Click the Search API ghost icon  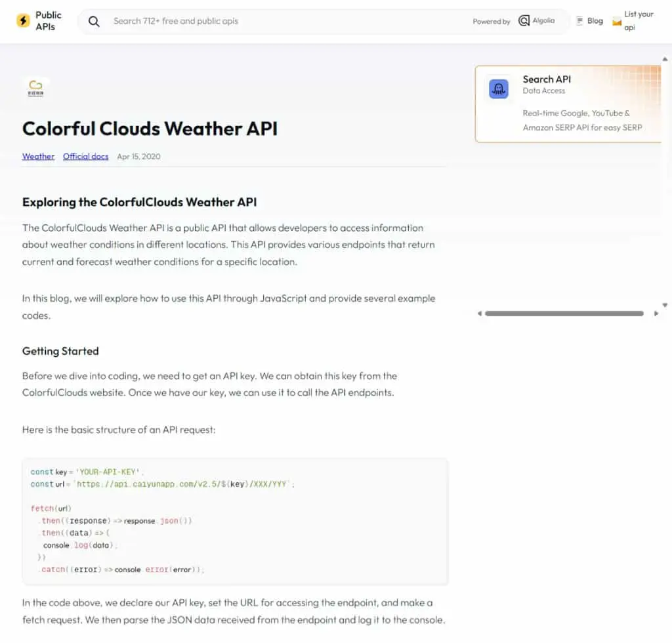499,89
